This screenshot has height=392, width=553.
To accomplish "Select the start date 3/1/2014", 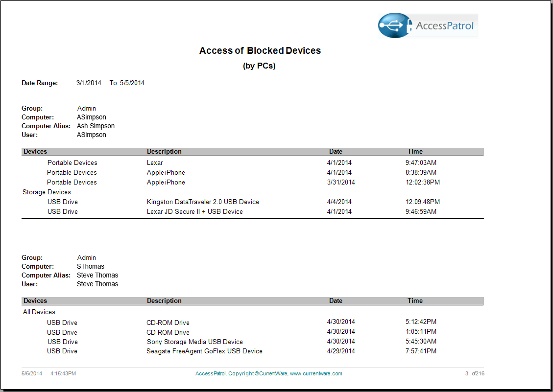I will point(89,83).
